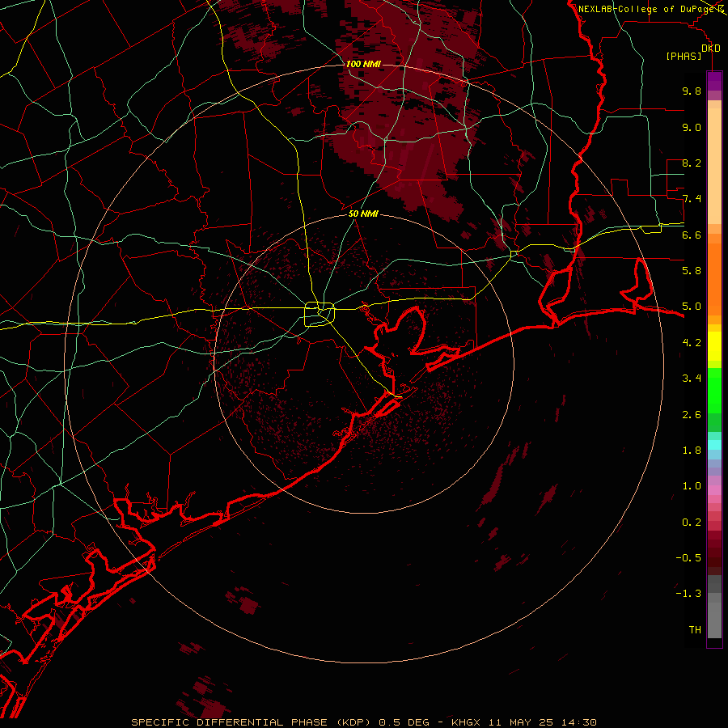Select the 5.0 scale value
728x728 pixels.
click(692, 307)
